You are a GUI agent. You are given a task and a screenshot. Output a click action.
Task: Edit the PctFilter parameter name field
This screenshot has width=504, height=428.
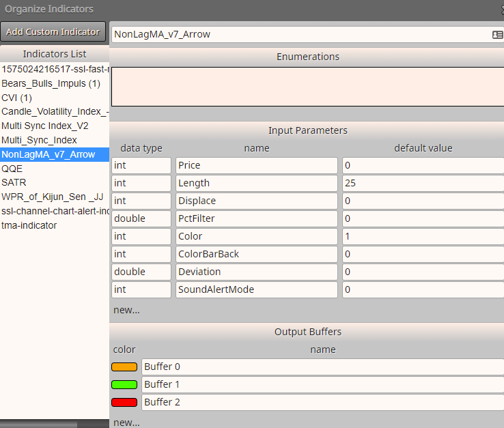click(x=257, y=218)
